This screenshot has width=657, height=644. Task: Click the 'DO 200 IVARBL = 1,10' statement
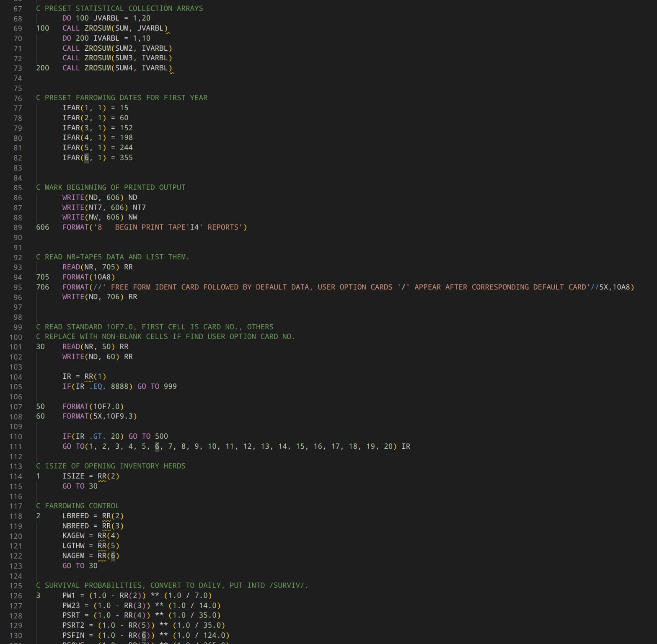(x=106, y=38)
